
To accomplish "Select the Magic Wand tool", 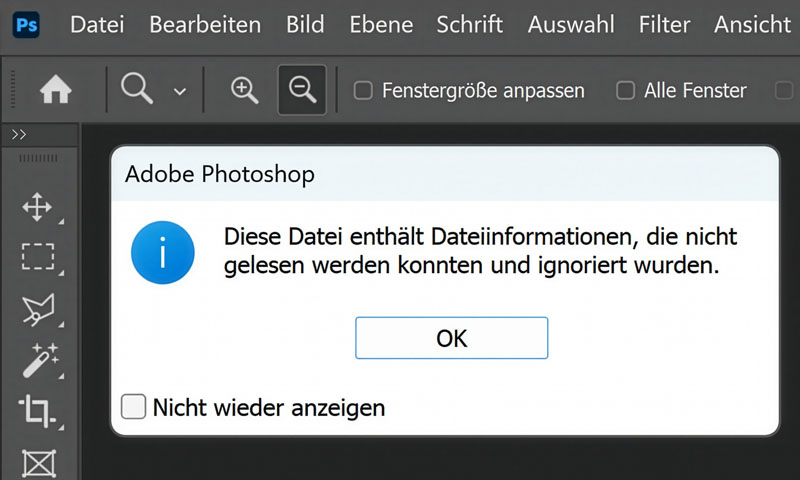I will pyautogui.click(x=39, y=360).
